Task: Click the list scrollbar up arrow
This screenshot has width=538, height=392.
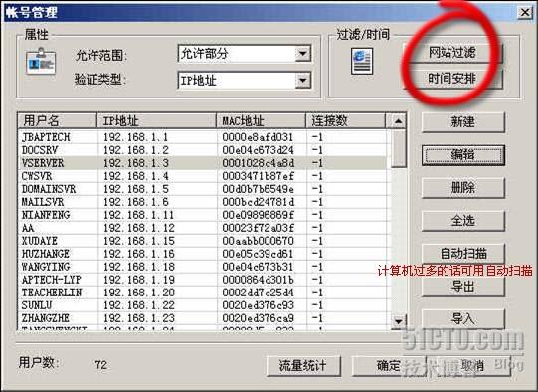Action: [398, 121]
